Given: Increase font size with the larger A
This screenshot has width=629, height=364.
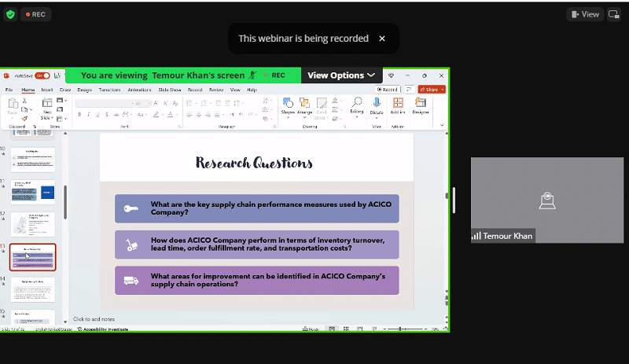Looking at the screenshot, I should tap(156, 103).
